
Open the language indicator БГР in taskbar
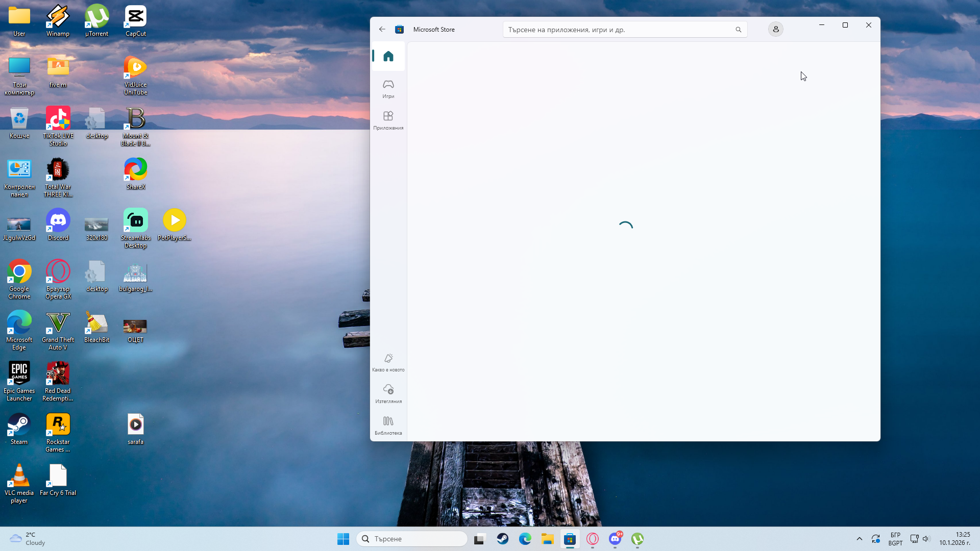coord(895,539)
